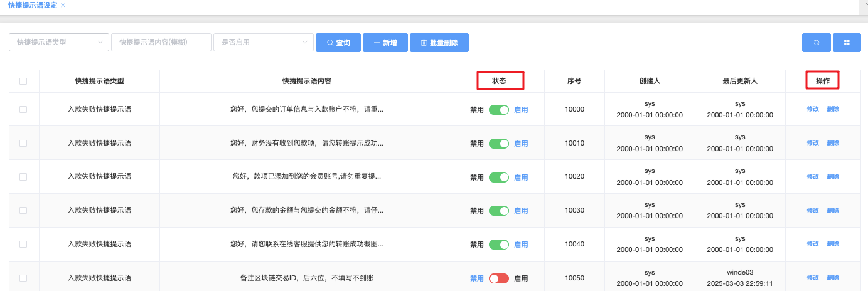Click 修改 link for row 10010
868x291 pixels.
(813, 143)
